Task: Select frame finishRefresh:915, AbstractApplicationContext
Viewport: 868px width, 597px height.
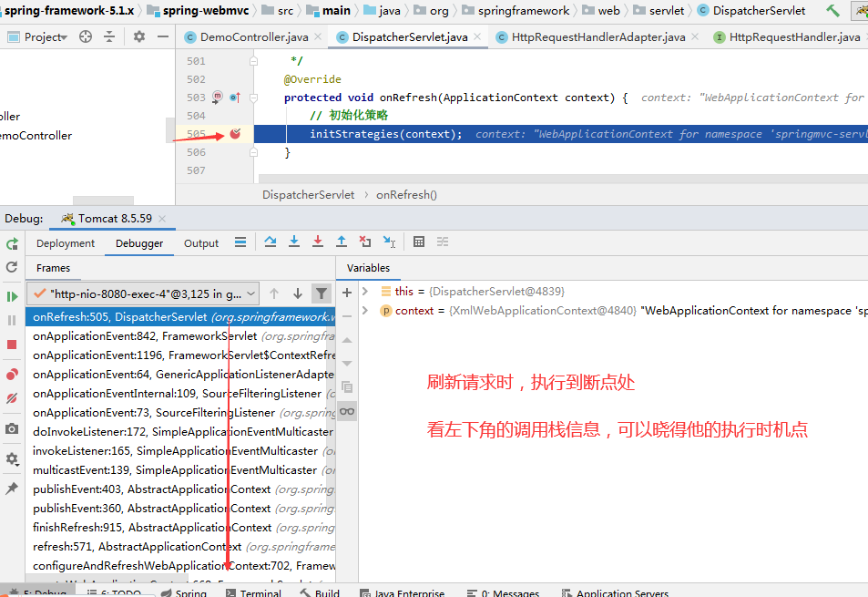Action: tap(180, 527)
